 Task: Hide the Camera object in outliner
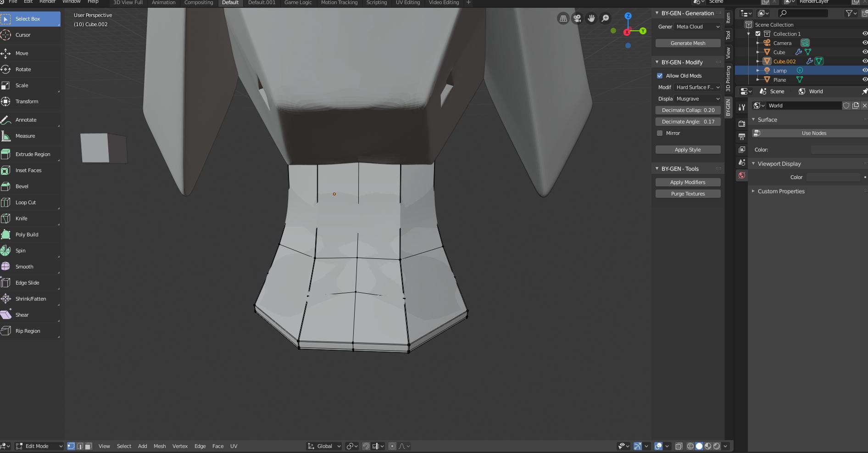(864, 43)
